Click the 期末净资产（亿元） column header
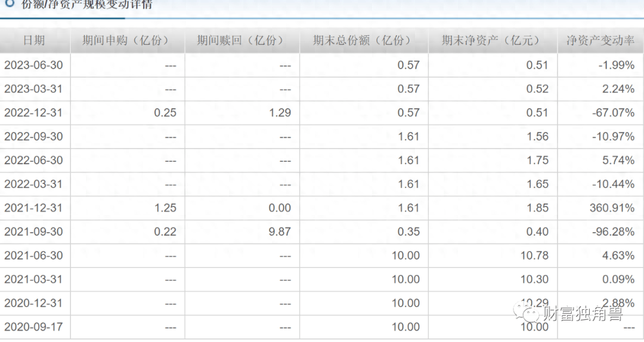 click(491, 41)
